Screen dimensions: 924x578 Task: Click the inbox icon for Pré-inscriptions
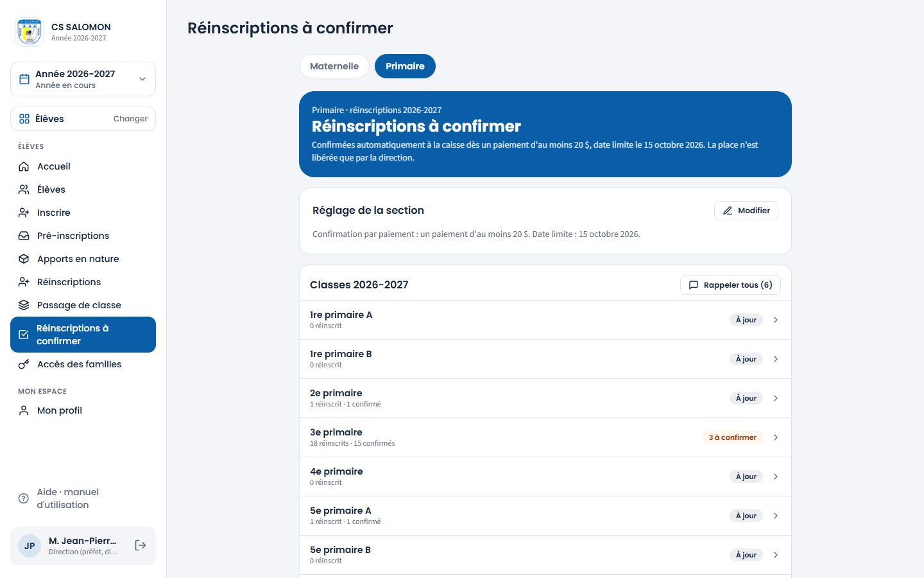(24, 236)
